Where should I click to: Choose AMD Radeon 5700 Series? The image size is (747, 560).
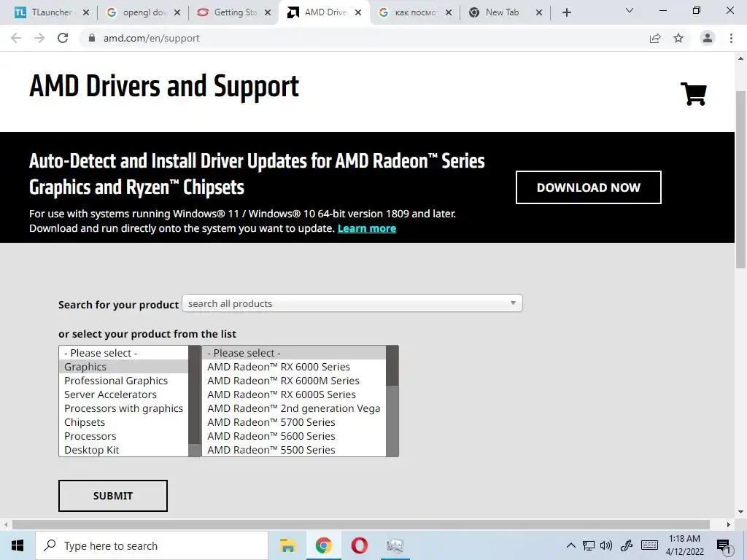tap(294, 422)
